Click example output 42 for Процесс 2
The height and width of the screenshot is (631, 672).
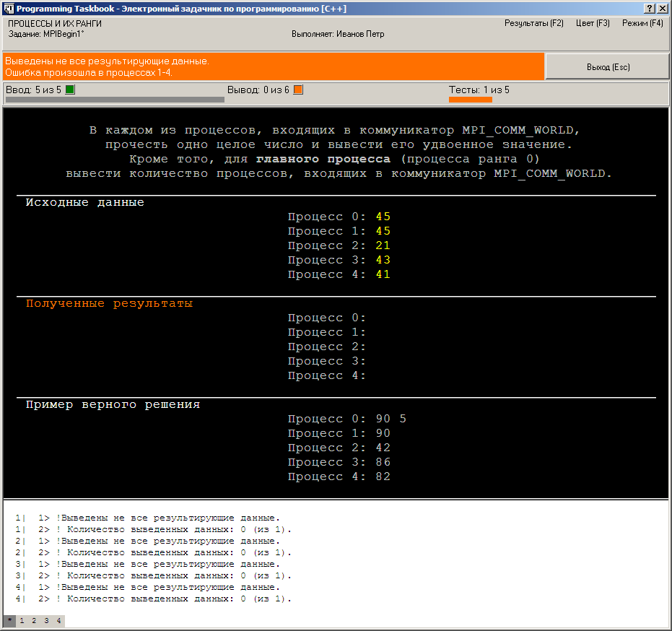pyautogui.click(x=383, y=448)
